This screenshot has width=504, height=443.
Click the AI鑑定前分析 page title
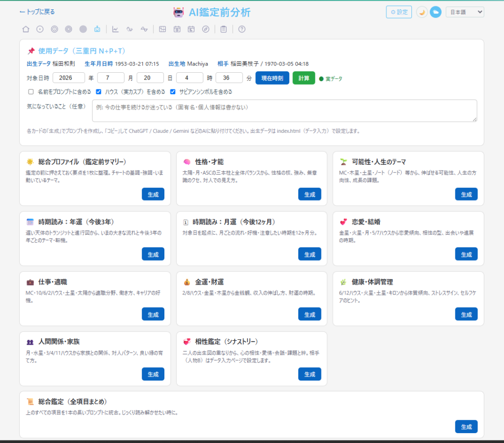[220, 12]
